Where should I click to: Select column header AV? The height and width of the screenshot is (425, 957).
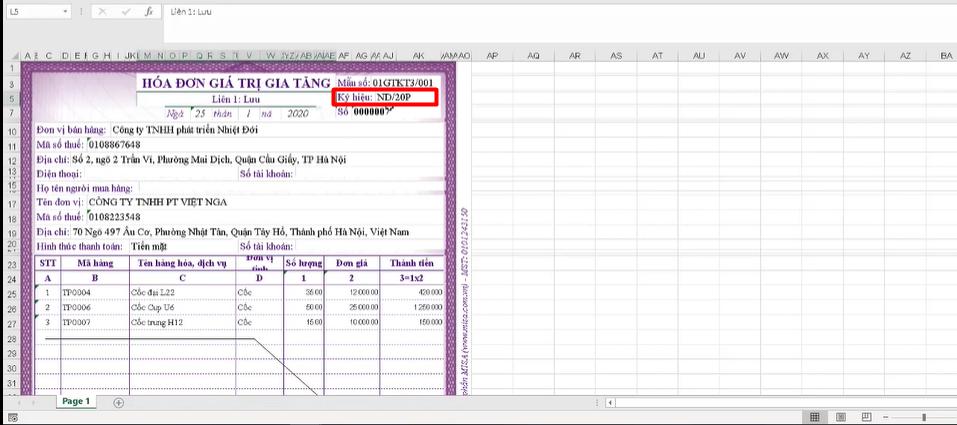point(740,56)
